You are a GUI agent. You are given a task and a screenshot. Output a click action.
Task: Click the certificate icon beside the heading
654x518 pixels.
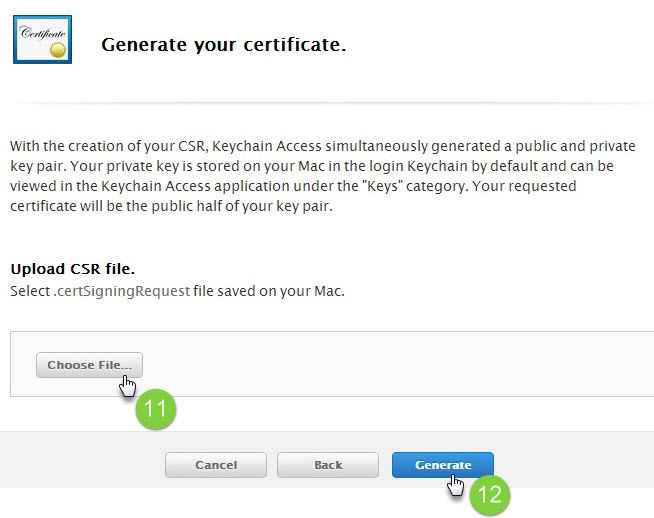42,40
